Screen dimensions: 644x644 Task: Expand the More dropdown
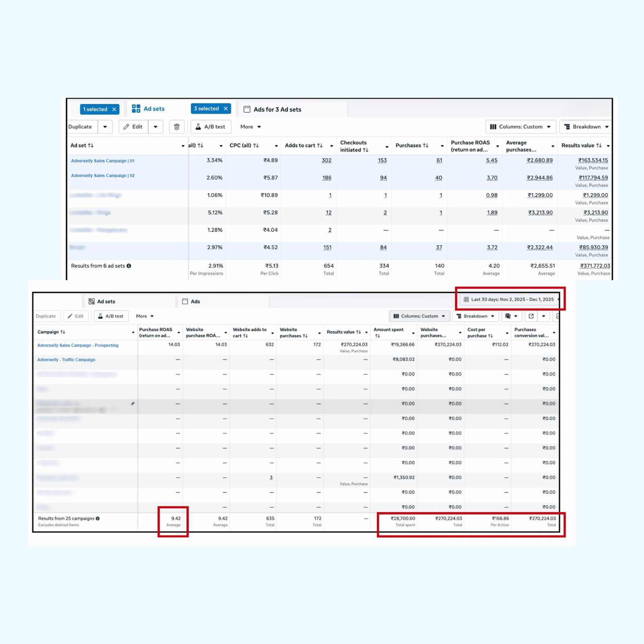[250, 127]
